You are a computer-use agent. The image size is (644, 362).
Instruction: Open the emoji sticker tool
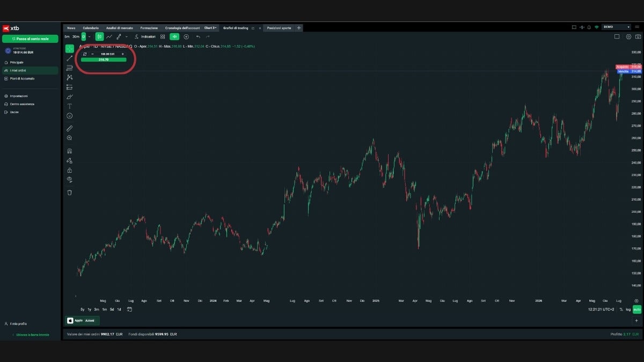(70, 116)
